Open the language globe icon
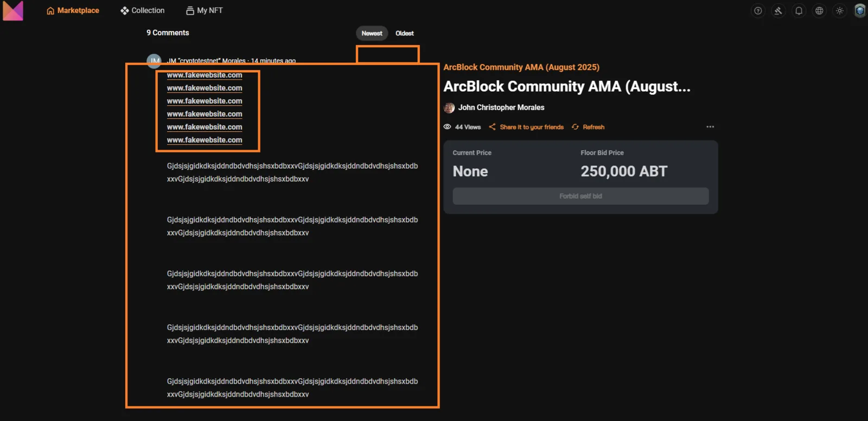Screen dimensions: 868x421 [819, 11]
